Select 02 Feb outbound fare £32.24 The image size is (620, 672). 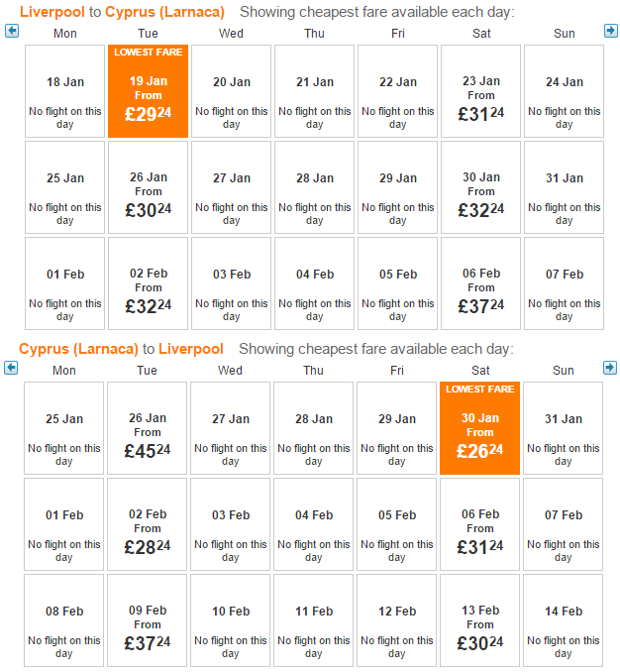click(x=149, y=283)
